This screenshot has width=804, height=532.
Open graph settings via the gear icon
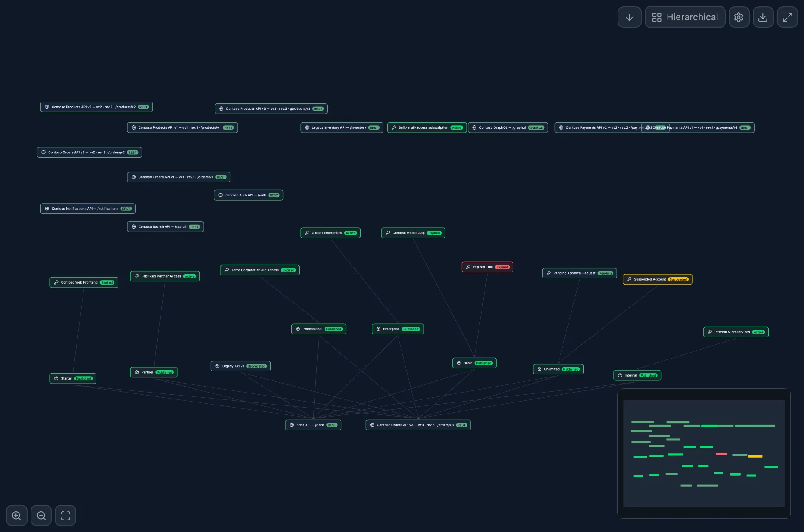739,17
